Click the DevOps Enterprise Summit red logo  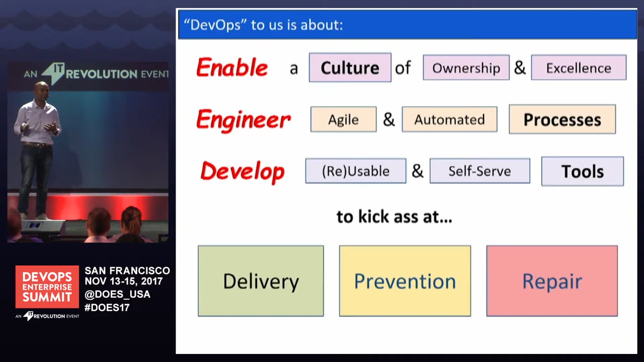47,287
